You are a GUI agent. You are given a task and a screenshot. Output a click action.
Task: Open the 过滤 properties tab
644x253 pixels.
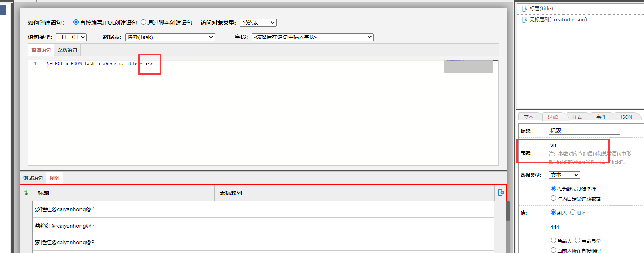(553, 117)
